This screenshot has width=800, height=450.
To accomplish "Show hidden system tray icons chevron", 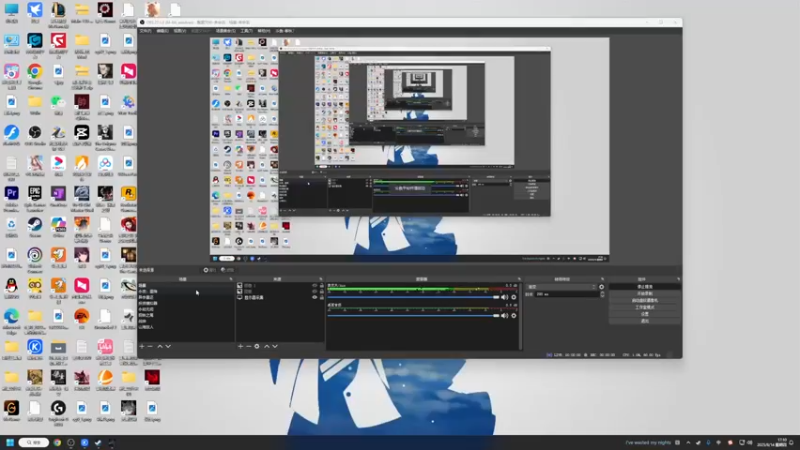I will coord(688,442).
